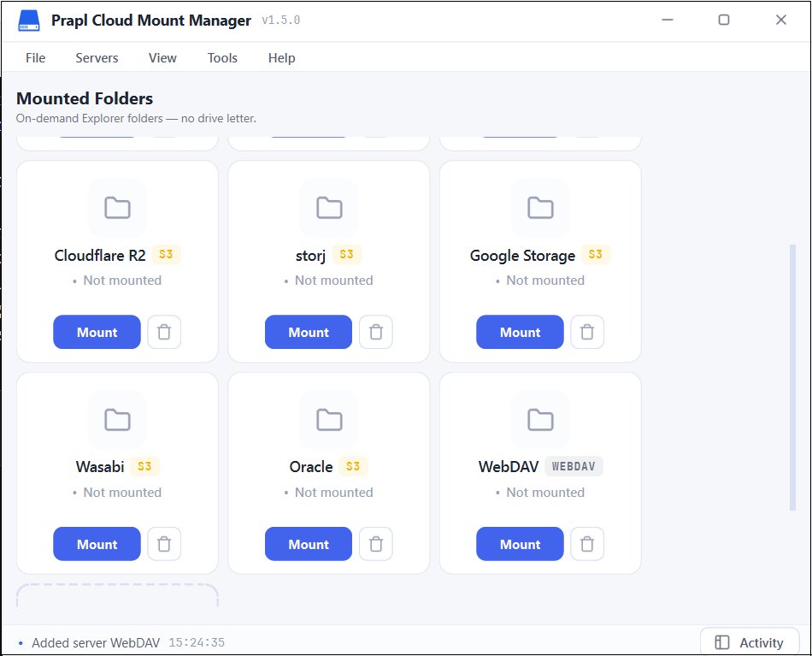The image size is (812, 656).
Task: Click 'Not mounted' status under Google Storage
Action: coord(545,281)
